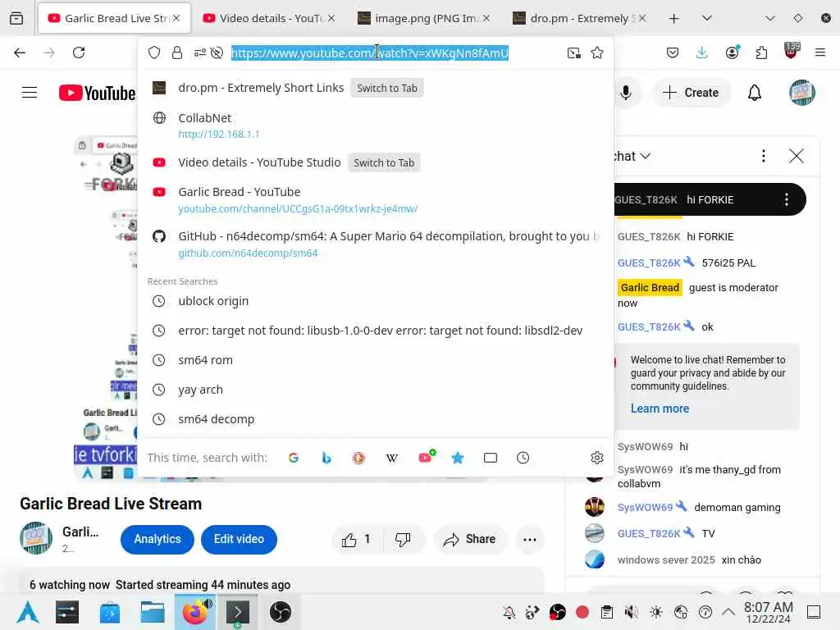The image size is (840, 630).
Task: Open a new browser tab
Action: (x=674, y=19)
